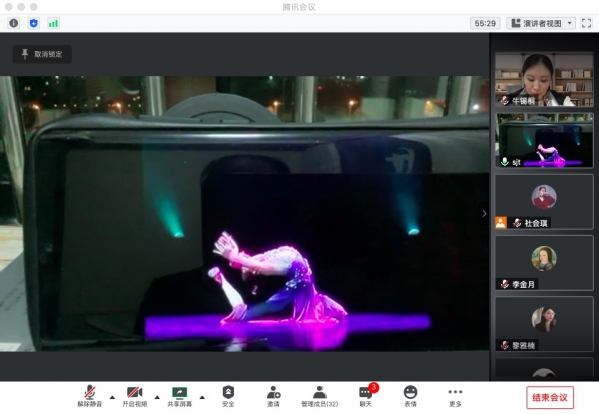The width and height of the screenshot is (599, 414).
Task: Unpin the video with 取消锁定
Action: (42, 54)
